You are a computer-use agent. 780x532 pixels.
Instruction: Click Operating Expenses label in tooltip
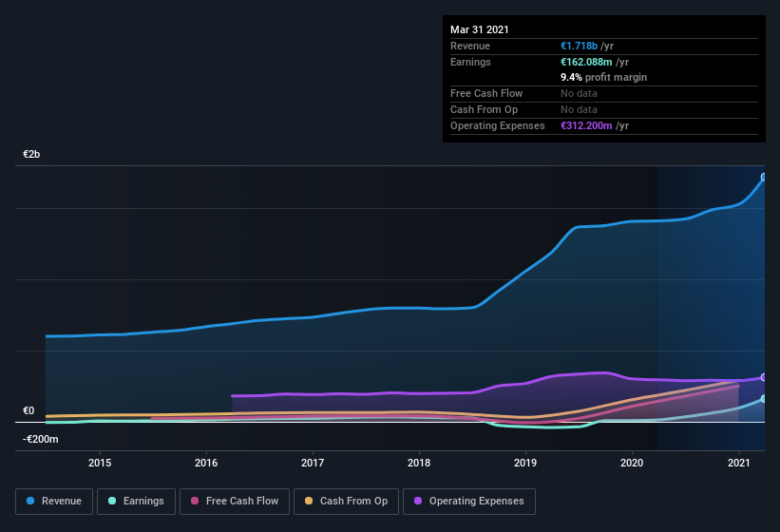498,125
